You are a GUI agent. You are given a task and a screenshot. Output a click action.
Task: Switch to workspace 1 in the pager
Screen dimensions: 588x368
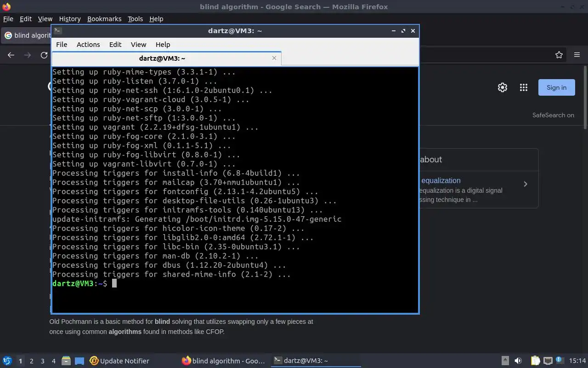coord(20,361)
